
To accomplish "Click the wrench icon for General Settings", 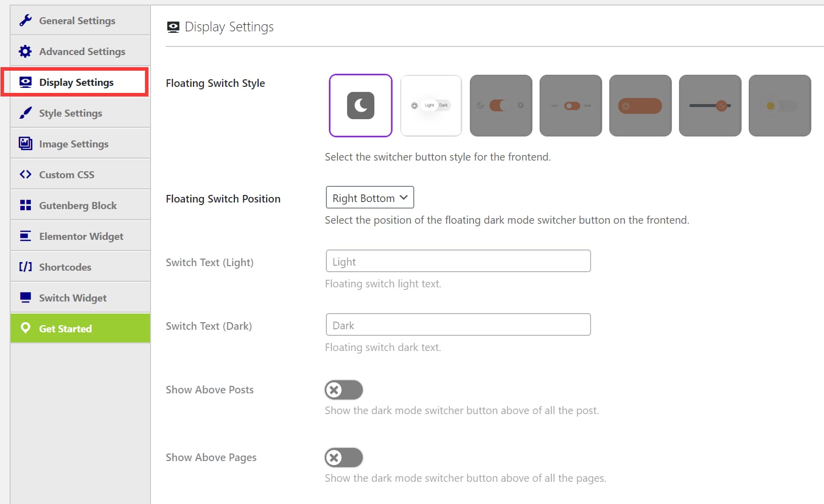I will coord(25,20).
